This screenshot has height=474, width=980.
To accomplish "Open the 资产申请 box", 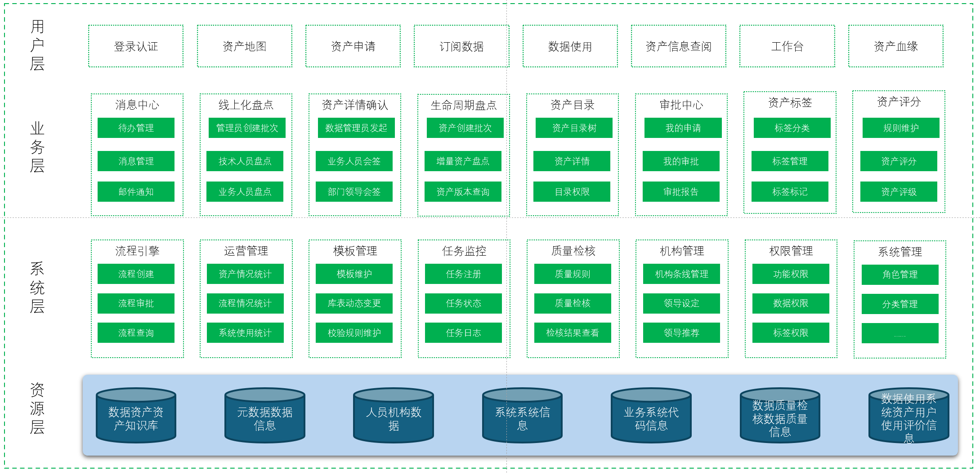I will pyautogui.click(x=353, y=46).
